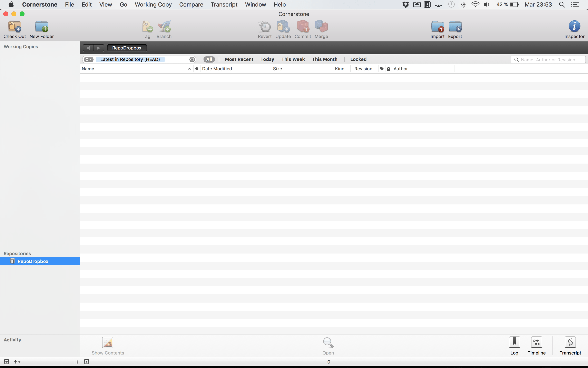Sort by Kind column
Viewport: 588px width, 368px height.
(x=319, y=69)
